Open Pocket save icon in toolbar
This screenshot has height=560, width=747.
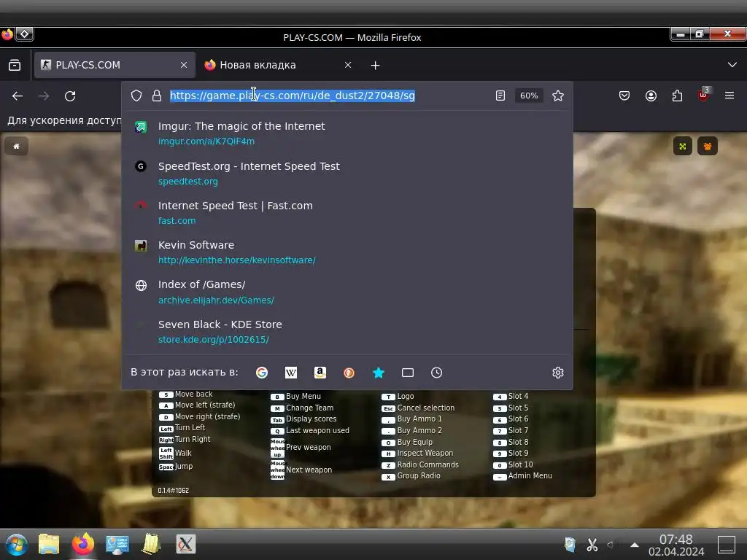[624, 96]
